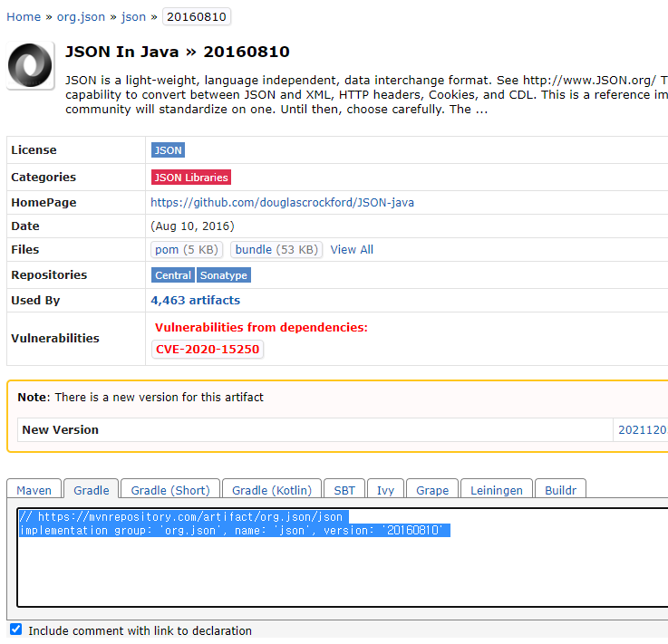Click the Used By row label
This screenshot has width=668, height=644.
[x=35, y=300]
